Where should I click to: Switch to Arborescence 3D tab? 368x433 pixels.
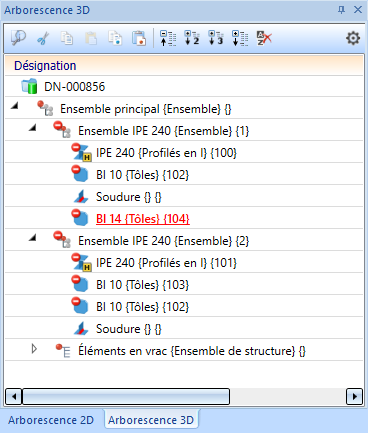[151, 420]
